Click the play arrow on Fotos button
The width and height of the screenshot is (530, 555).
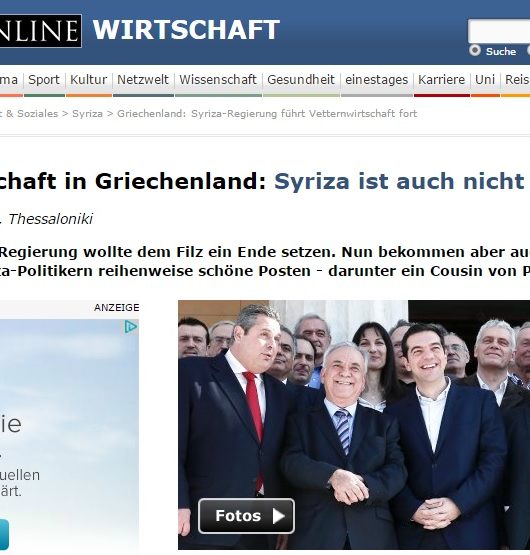pos(279,516)
